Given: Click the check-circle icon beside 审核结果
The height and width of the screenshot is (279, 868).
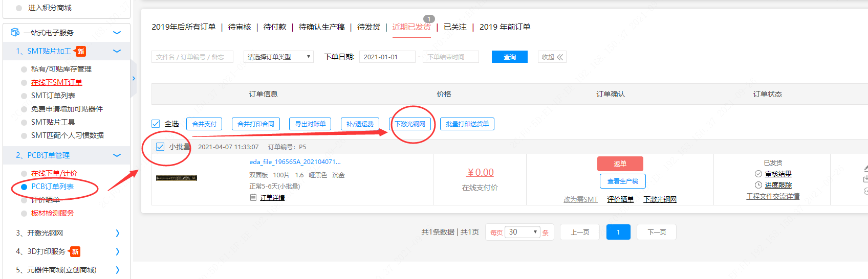Looking at the screenshot, I should point(758,174).
